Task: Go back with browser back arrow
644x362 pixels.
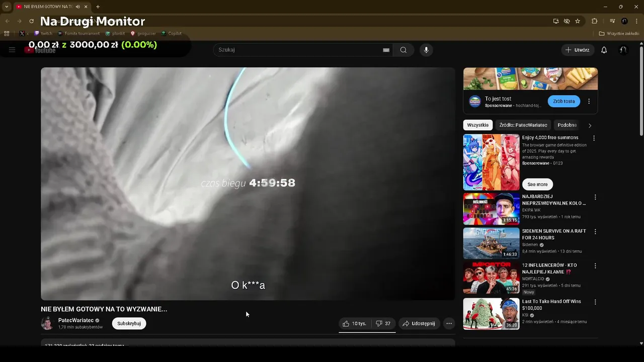Action: [x=7, y=21]
